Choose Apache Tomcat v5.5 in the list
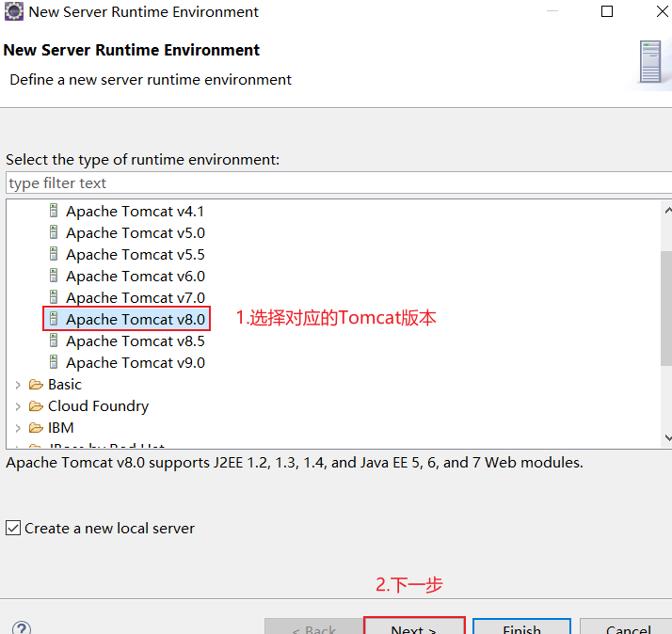Viewport: 672px width, 634px height. (x=136, y=255)
